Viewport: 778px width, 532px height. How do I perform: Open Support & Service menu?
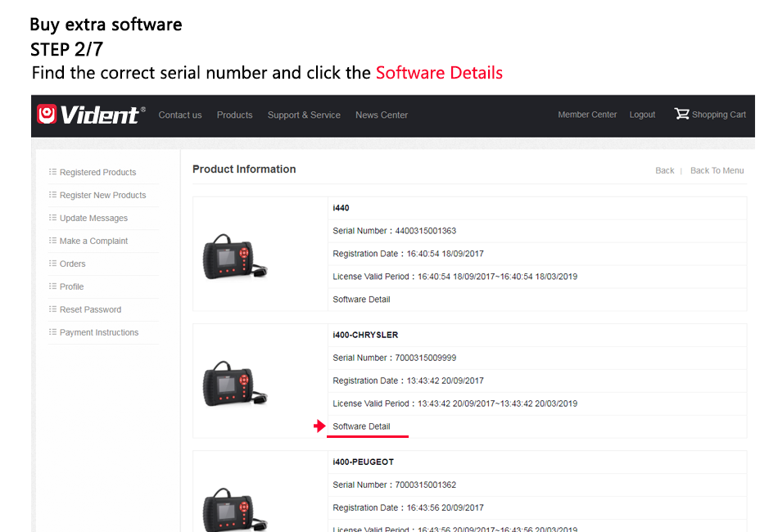pyautogui.click(x=304, y=115)
